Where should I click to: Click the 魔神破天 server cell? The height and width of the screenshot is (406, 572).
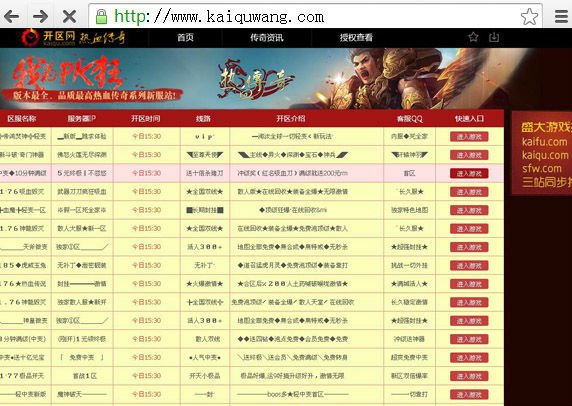click(x=82, y=394)
